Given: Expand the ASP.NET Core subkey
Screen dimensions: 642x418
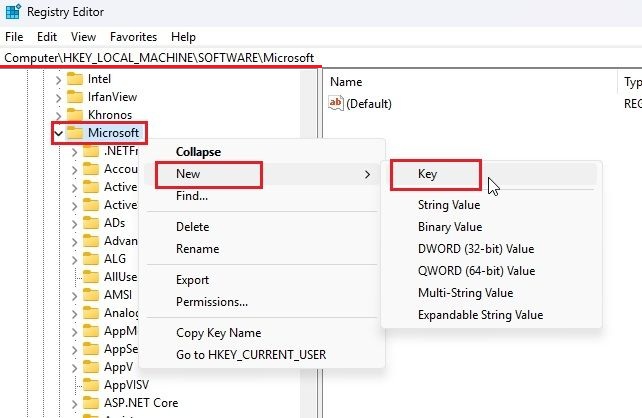Looking at the screenshot, I should [x=74, y=404].
